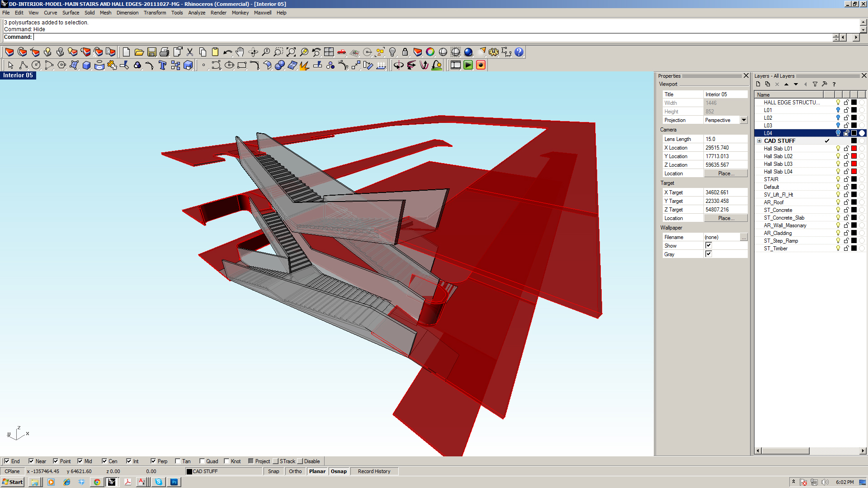This screenshot has width=868, height=488.
Task: Click the film strip animation icon
Action: 456,65
